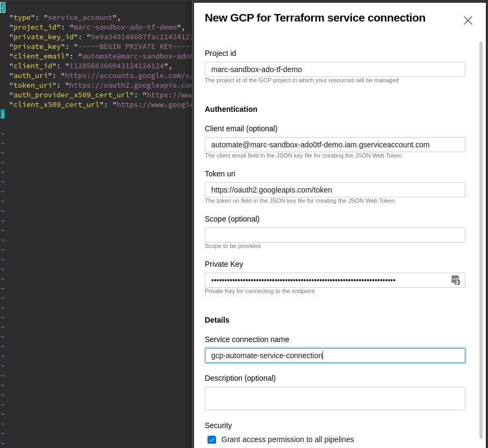Close the New GCP service connection dialog
Image resolution: width=488 pixels, height=448 pixels.
pos(468,20)
